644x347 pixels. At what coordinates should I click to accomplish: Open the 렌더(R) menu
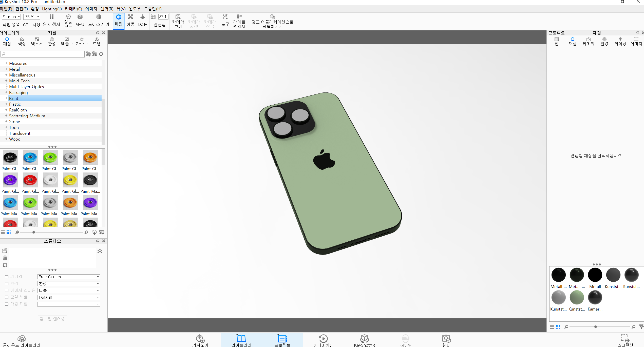107,9
